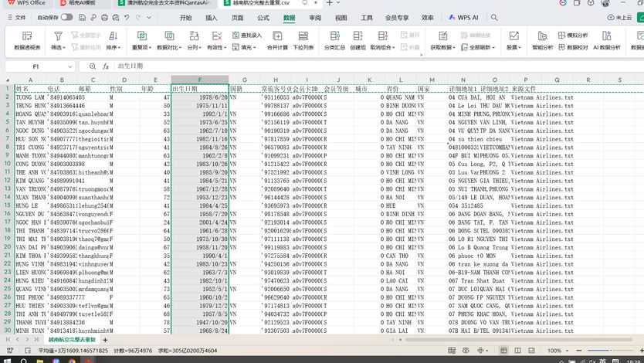Click the Refresh All (全部刷新) icon
The height and width of the screenshot is (363, 644).
click(465, 47)
